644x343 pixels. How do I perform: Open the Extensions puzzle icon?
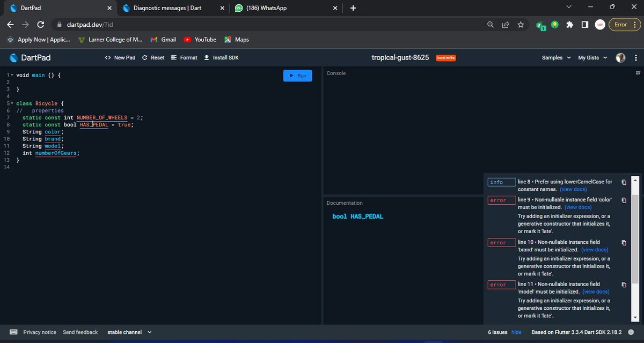click(x=570, y=25)
